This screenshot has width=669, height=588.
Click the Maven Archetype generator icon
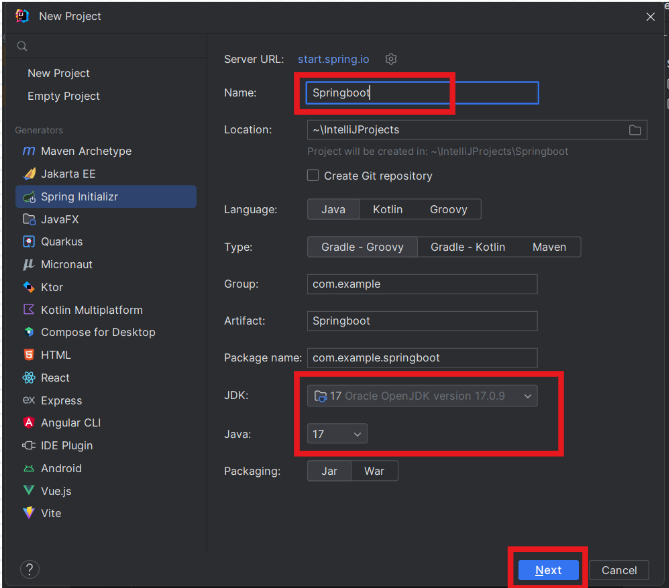(x=29, y=151)
